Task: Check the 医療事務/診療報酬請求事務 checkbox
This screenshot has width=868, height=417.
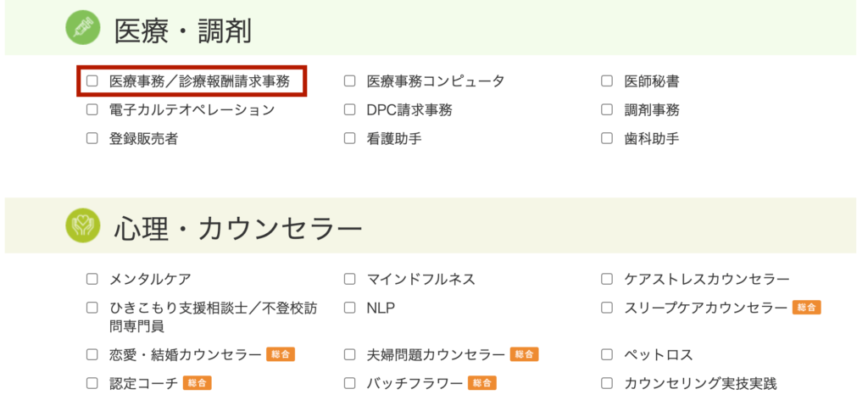Action: [x=92, y=81]
